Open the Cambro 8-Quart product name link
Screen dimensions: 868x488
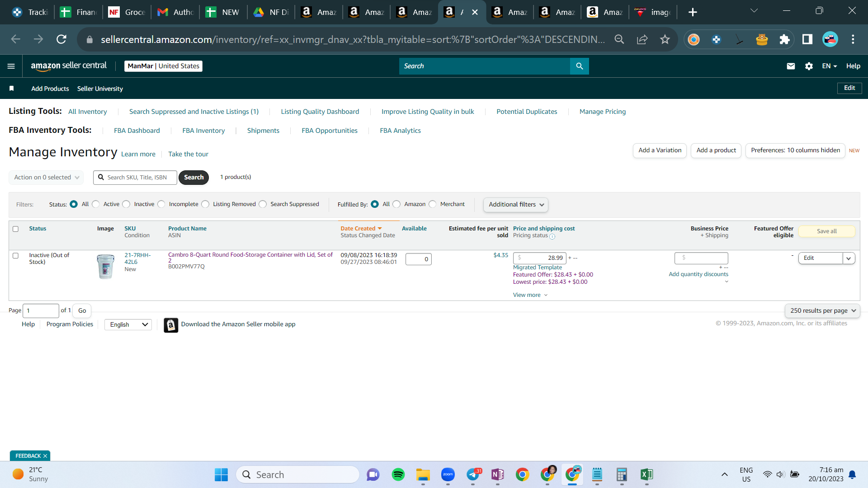[x=250, y=258]
